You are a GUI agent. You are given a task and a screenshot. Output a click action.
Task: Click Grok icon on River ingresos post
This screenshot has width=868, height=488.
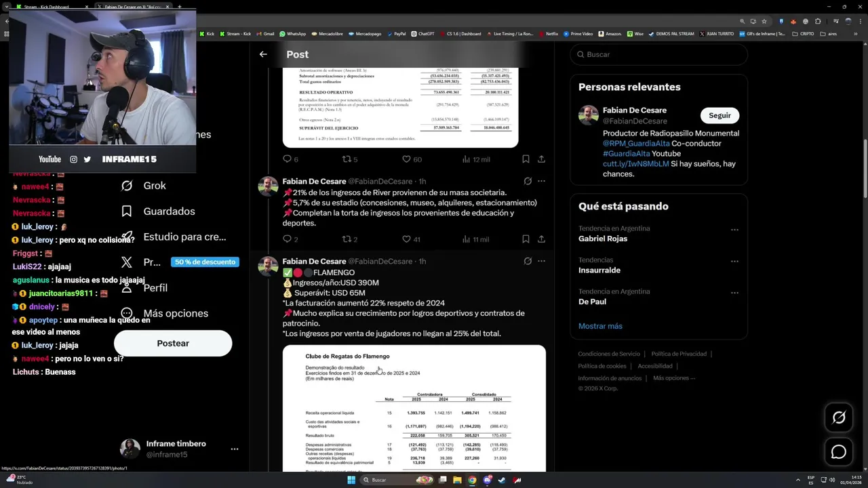pos(528,181)
